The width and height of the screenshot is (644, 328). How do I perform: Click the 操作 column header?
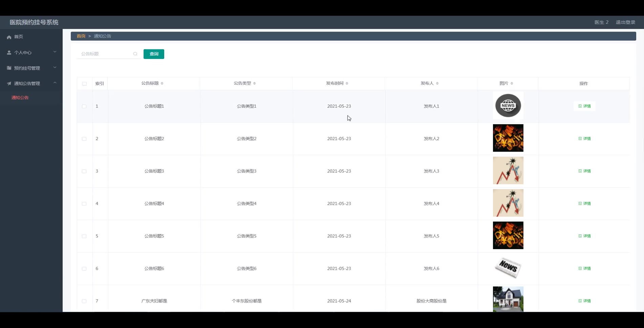(x=583, y=83)
